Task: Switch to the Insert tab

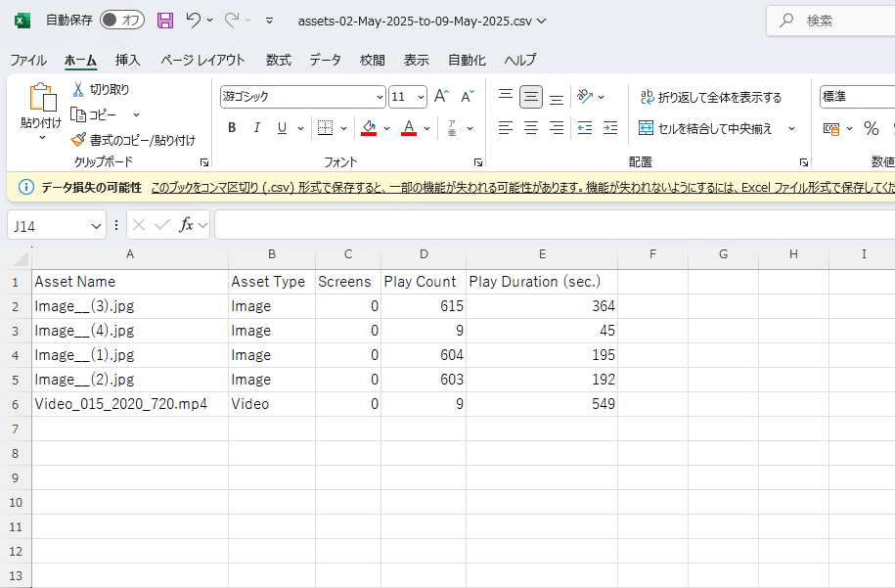Action: [x=128, y=60]
